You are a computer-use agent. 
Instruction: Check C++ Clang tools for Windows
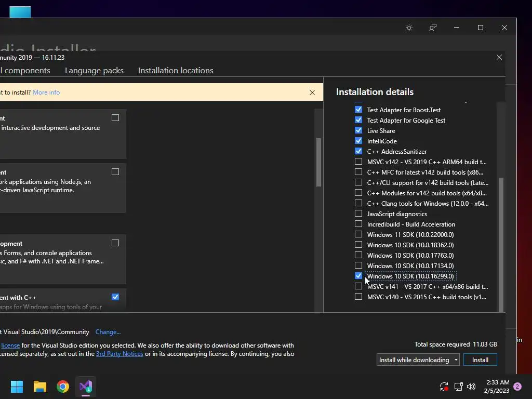tap(358, 203)
